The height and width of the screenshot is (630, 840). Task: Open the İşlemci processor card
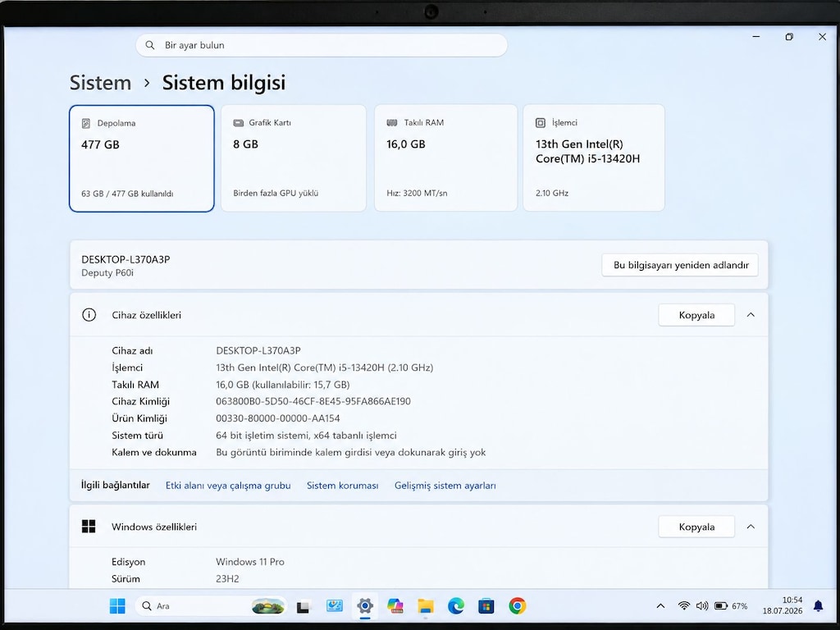[594, 158]
